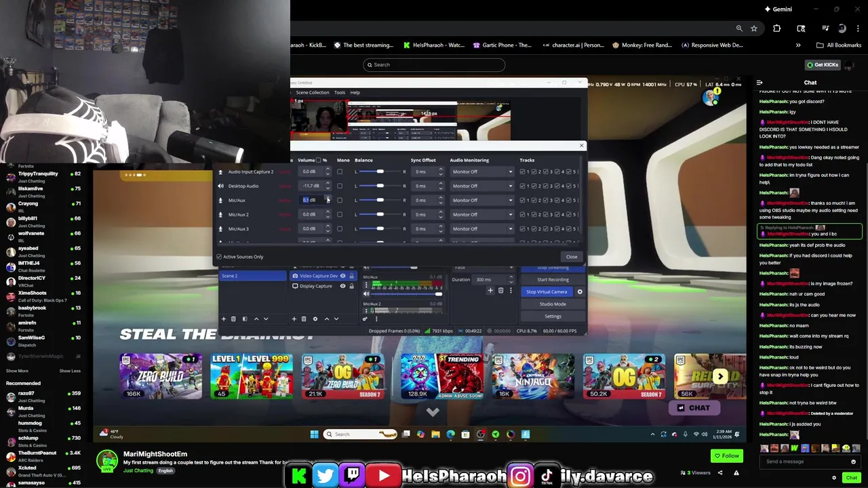
Task: Open Audio Monitoring dropdown for Mic/Aux
Action: [x=482, y=200]
